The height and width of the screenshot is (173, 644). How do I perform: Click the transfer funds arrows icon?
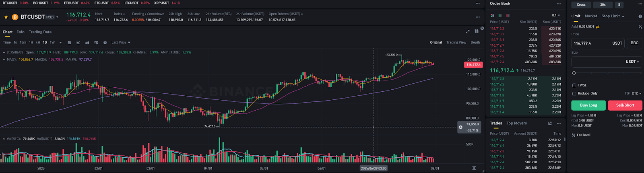pos(598,27)
